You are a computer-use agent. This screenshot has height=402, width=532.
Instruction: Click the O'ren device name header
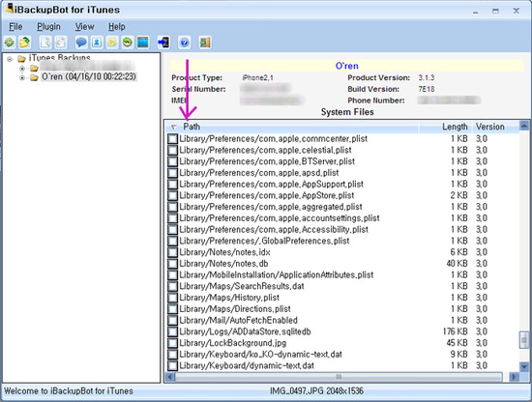pos(346,66)
